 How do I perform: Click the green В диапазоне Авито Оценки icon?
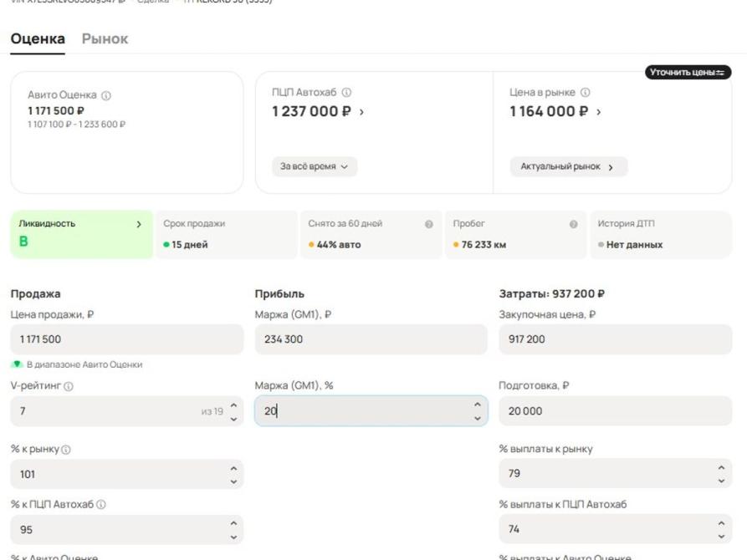[17, 364]
